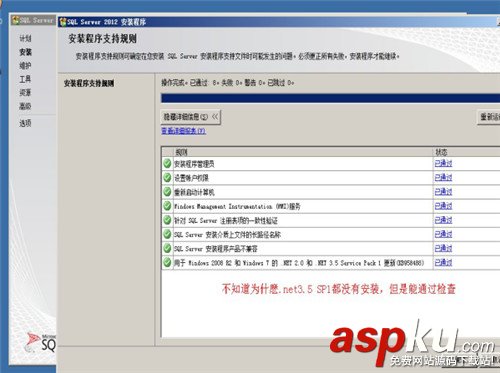Click green check icon for 重新启动计算机 rule
500x373 pixels.
(x=167, y=192)
